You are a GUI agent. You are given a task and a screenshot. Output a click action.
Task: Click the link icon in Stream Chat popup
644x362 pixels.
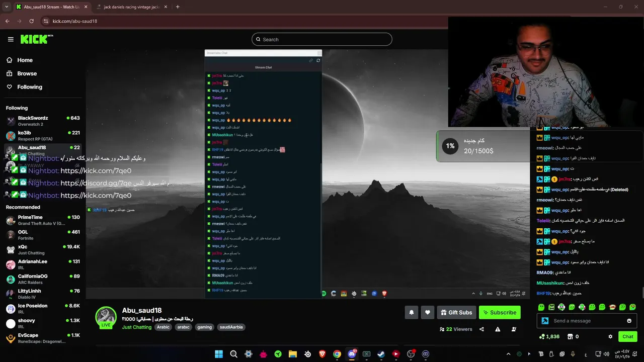click(311, 60)
